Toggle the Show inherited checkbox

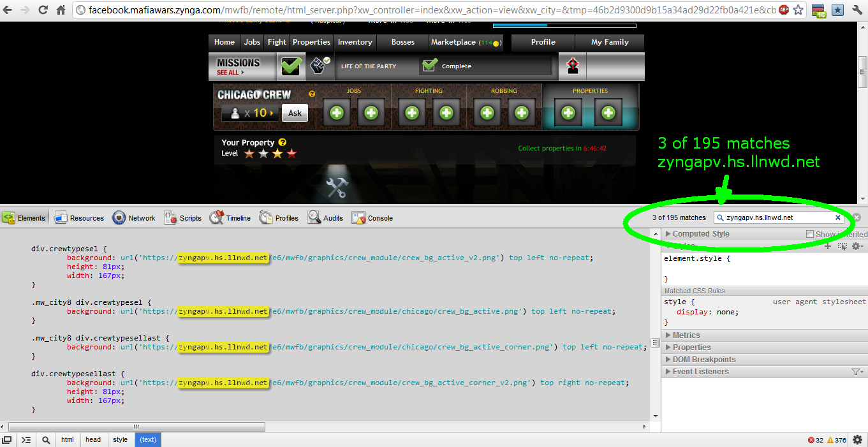tap(810, 235)
